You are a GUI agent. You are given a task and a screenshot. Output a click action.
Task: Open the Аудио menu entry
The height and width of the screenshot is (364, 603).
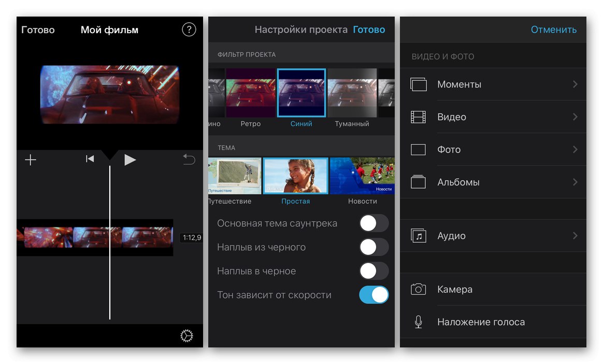coord(493,236)
